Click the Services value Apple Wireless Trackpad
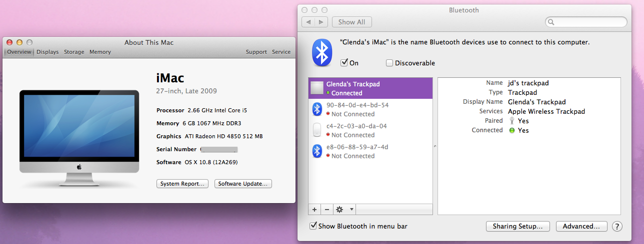 tap(546, 111)
